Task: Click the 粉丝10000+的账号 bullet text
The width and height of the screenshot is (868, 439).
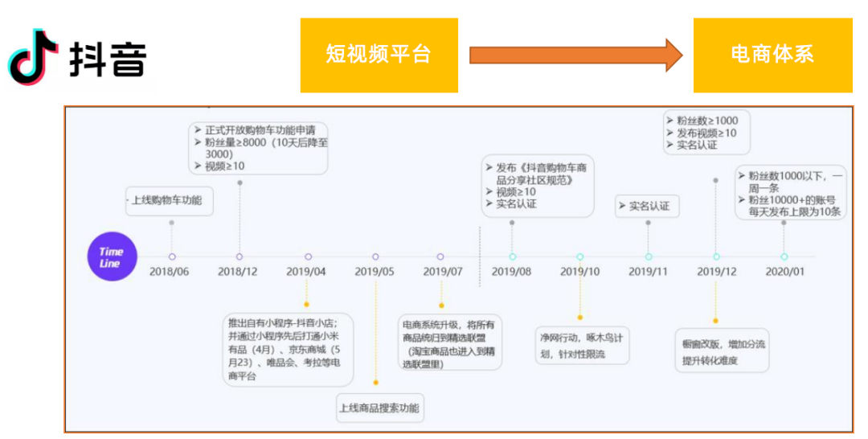Action: [x=791, y=206]
